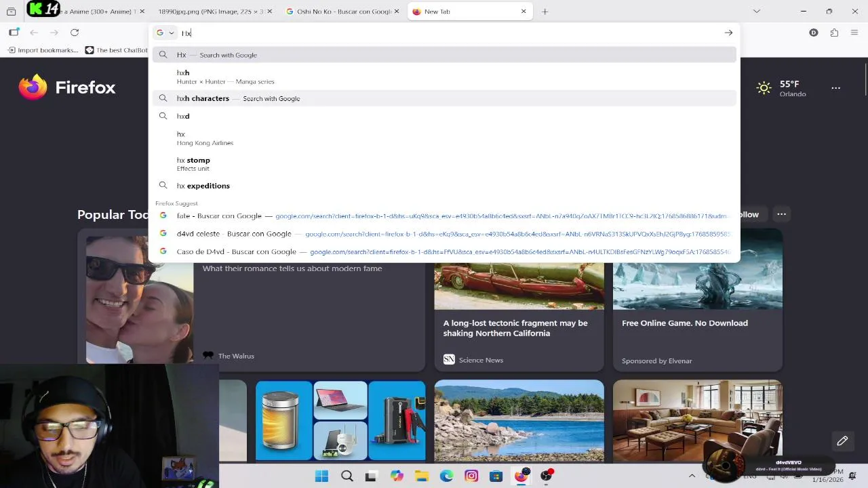Open the weather widget options menu

[835, 87]
